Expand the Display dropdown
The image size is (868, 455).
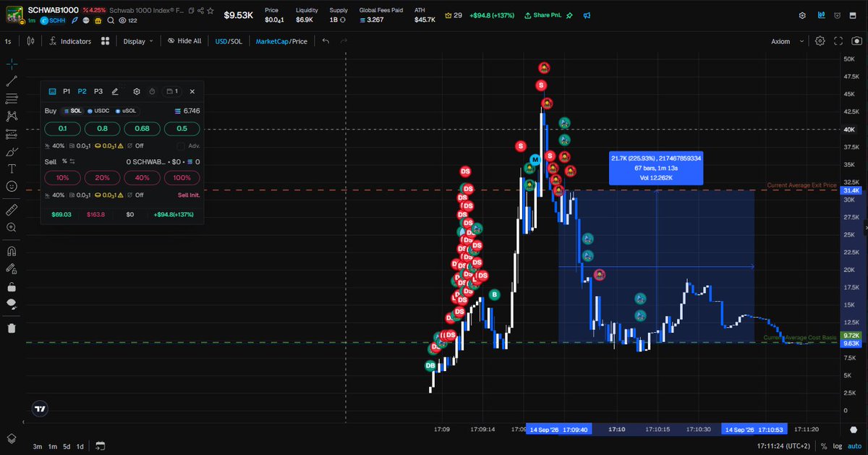tap(138, 41)
